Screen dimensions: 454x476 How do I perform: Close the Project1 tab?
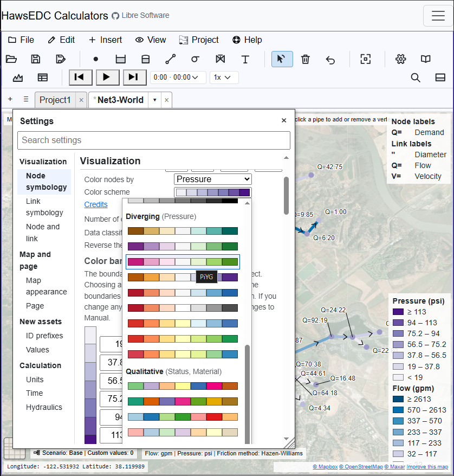[81, 100]
